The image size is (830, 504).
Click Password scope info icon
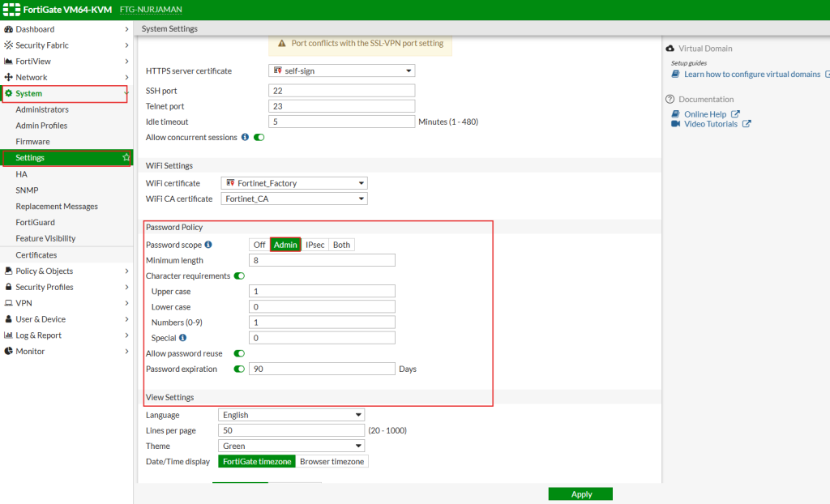click(208, 245)
